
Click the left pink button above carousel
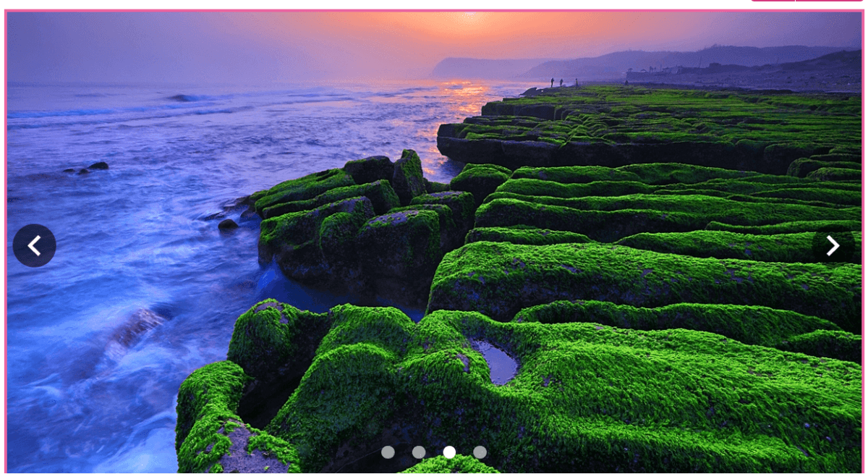tap(772, 1)
